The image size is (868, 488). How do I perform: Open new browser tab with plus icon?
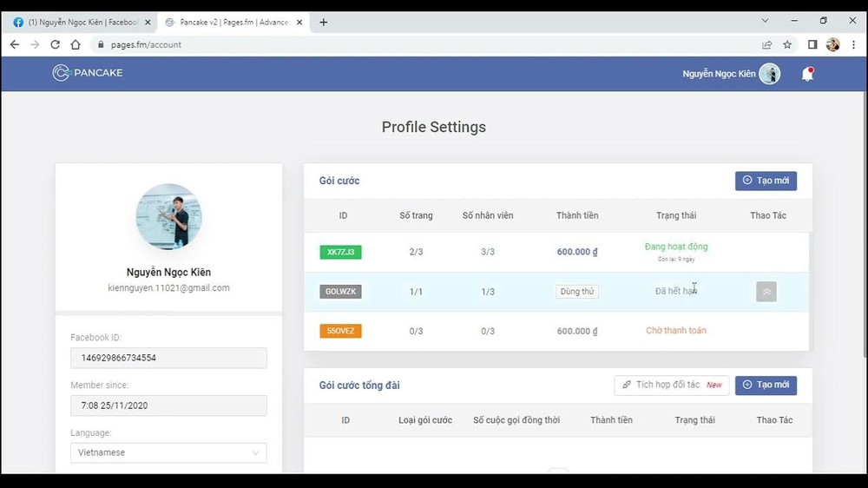click(x=324, y=22)
